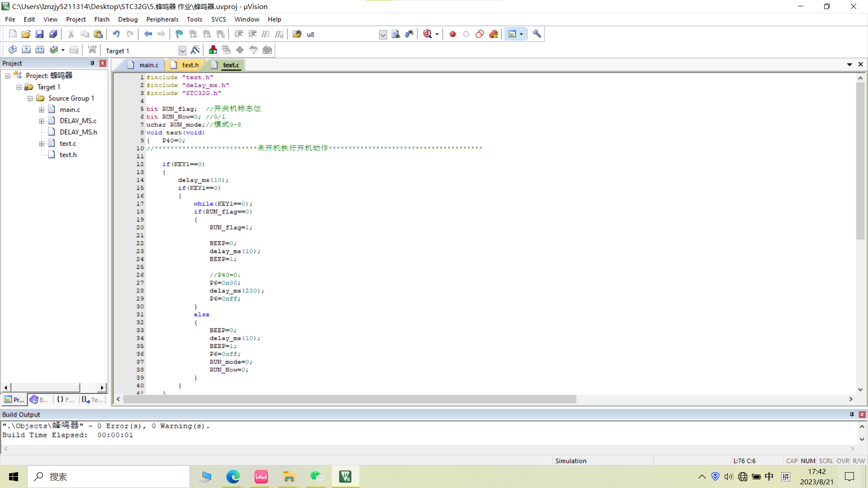The image size is (868, 488).
Task: Open the debug button's dropdown arrow
Action: click(437, 34)
